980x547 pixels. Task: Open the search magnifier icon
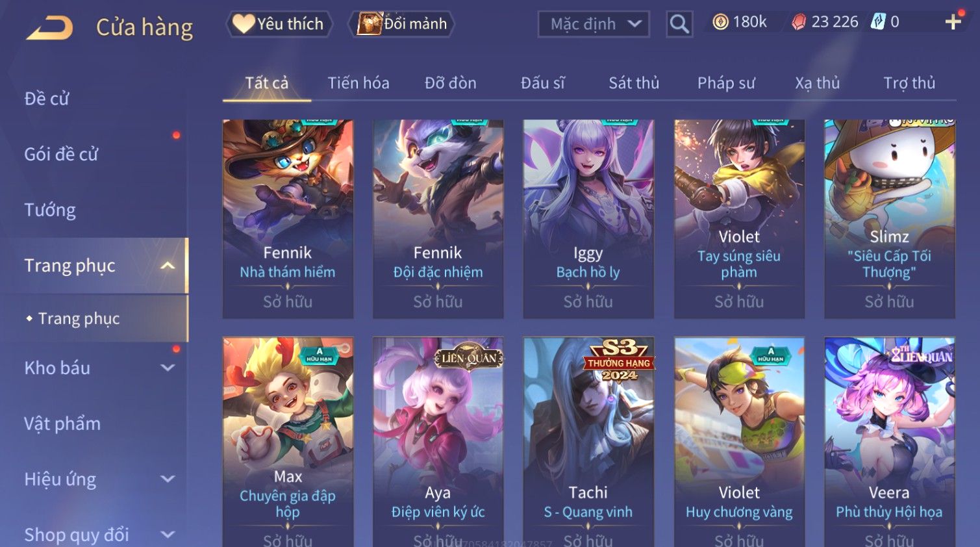click(679, 24)
